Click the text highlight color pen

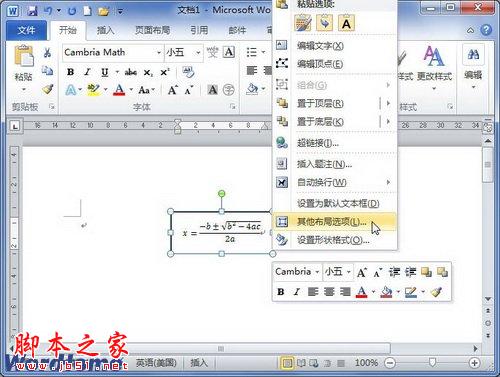93,89
